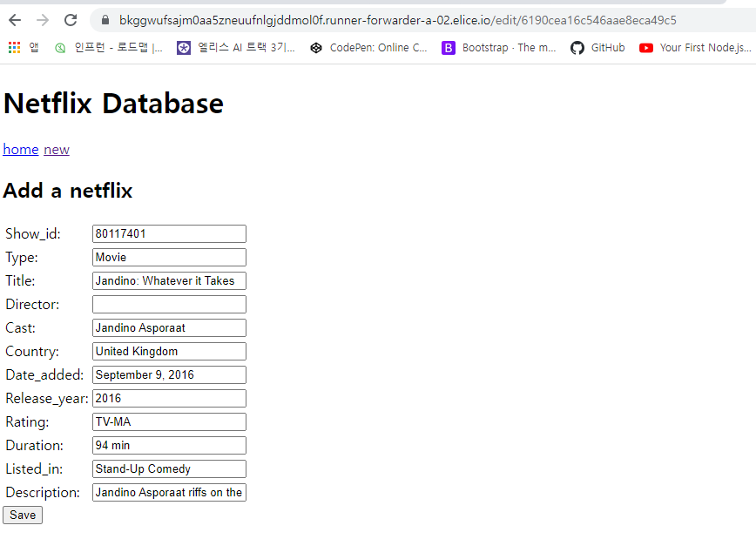
Task: Click the Country: label
Action: click(32, 351)
